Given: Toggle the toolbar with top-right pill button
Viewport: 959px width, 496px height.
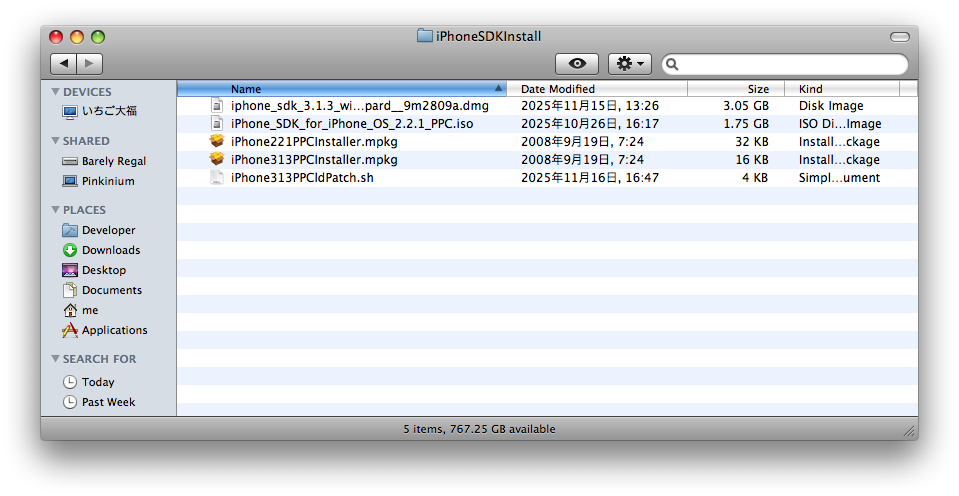Looking at the screenshot, I should 899,37.
